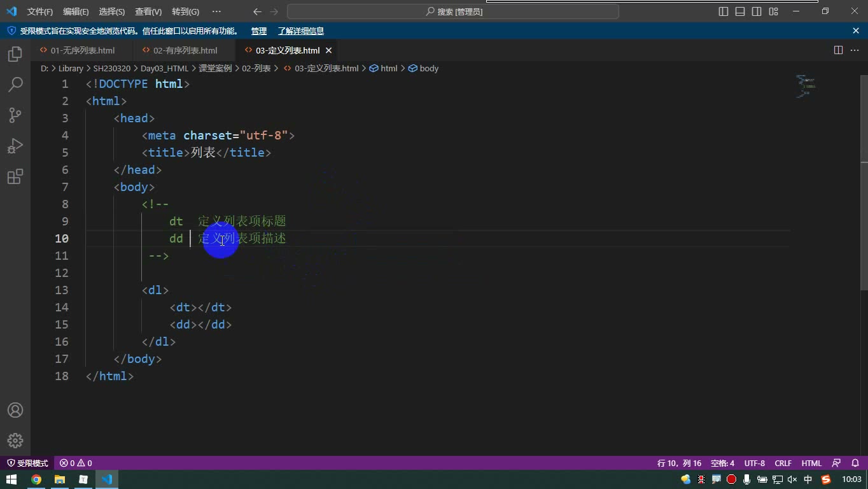The height and width of the screenshot is (489, 868).
Task: Open the 课堂案例 breadcrumb folder
Action: pos(215,68)
